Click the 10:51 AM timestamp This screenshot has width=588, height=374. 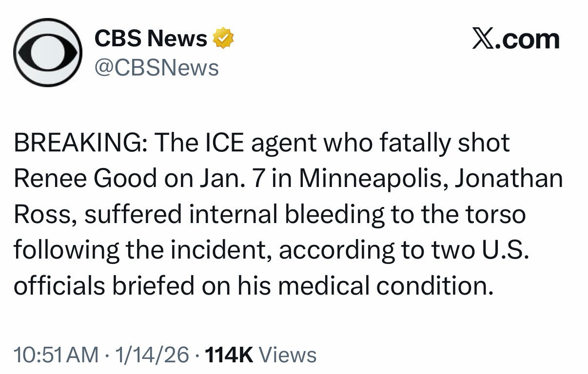point(55,355)
